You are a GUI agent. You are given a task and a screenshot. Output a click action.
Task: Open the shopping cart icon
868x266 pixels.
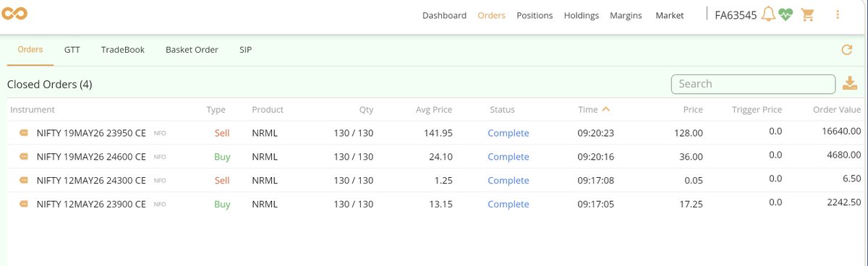coord(808,15)
